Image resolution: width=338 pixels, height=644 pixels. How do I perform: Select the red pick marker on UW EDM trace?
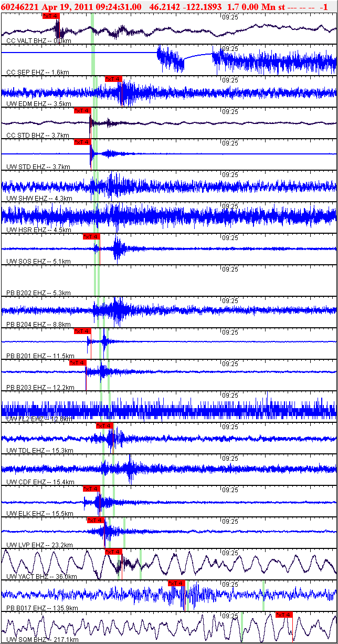[x=113, y=79]
